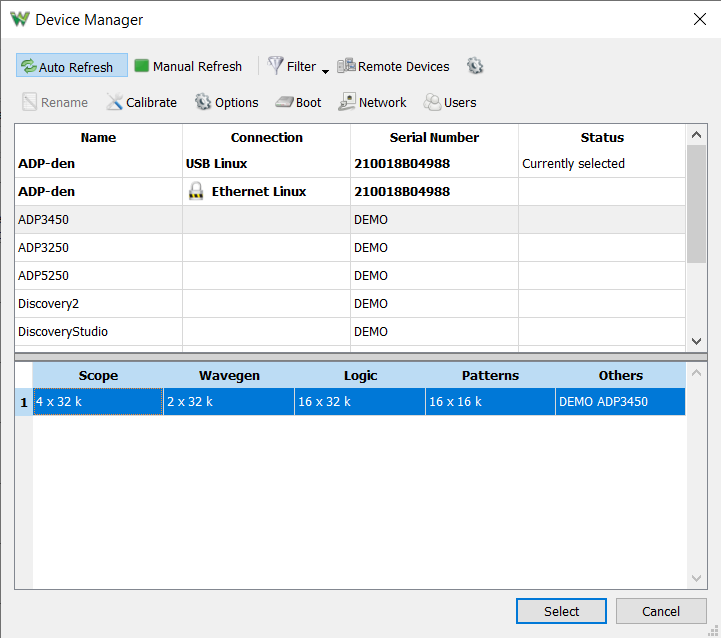Click the Scope column header
This screenshot has height=638, width=721.
(x=98, y=375)
